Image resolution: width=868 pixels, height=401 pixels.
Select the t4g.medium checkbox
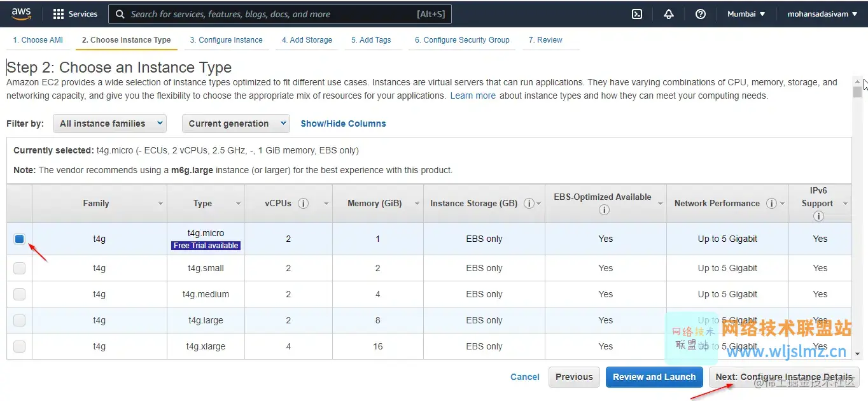pos(19,295)
